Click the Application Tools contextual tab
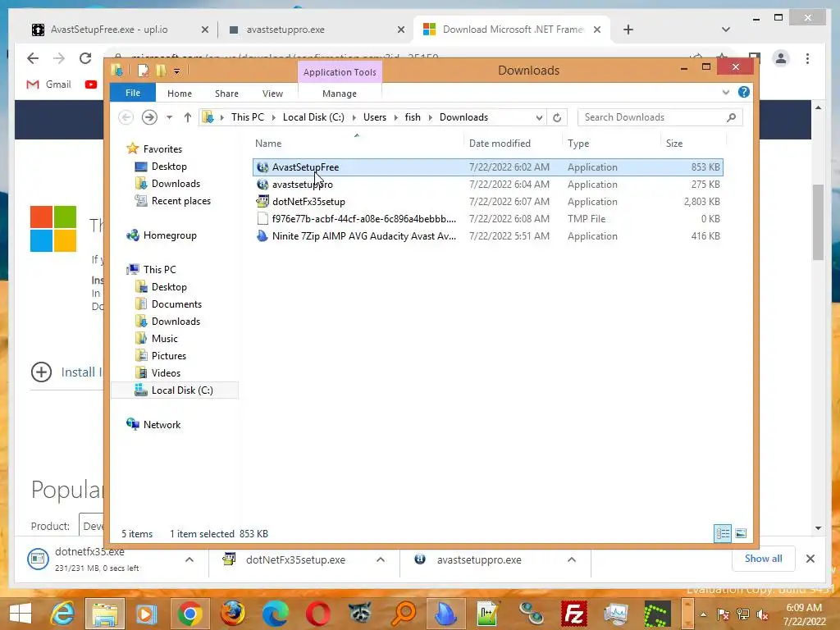Viewport: 840px width, 630px height. point(339,72)
